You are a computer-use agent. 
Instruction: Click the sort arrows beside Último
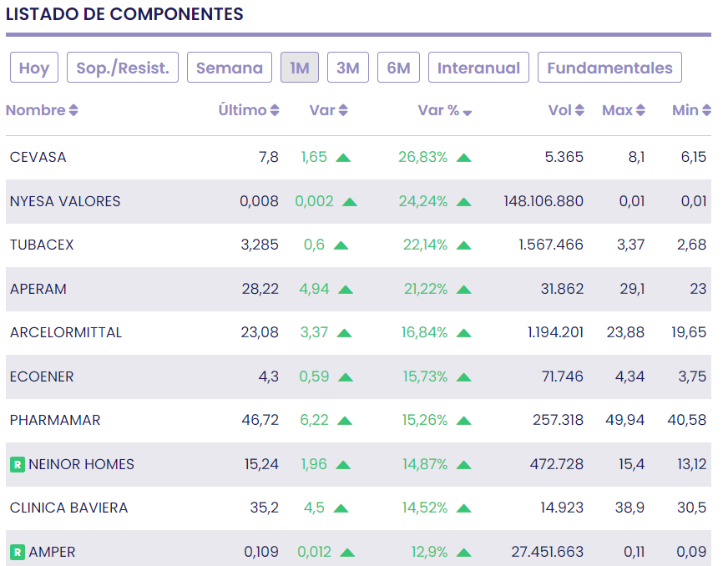pyautogui.click(x=275, y=111)
